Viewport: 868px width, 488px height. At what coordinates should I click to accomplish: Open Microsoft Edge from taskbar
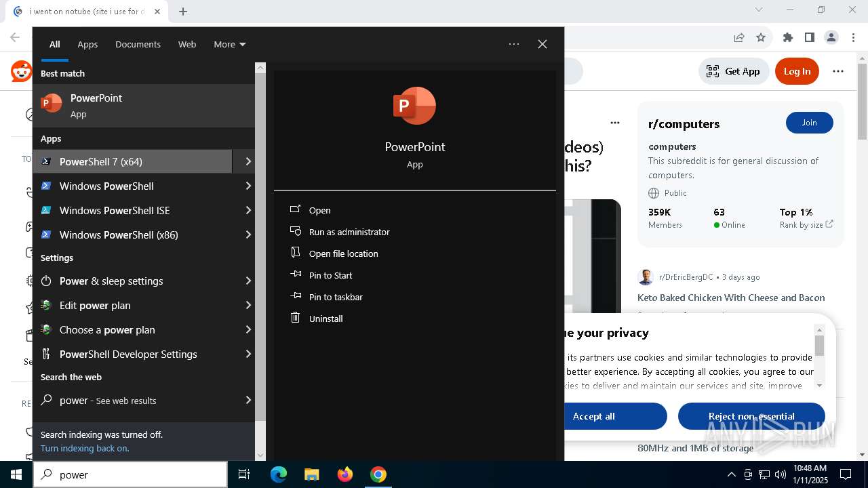click(x=279, y=474)
